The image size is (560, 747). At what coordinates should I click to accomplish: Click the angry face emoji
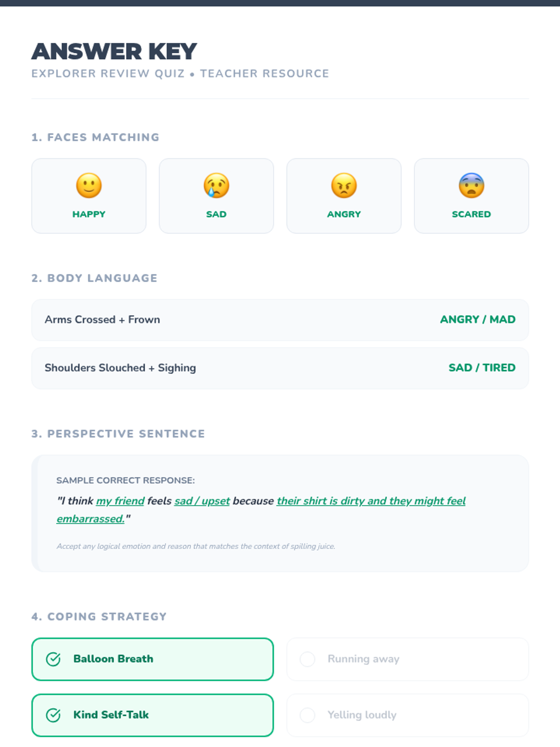click(344, 185)
